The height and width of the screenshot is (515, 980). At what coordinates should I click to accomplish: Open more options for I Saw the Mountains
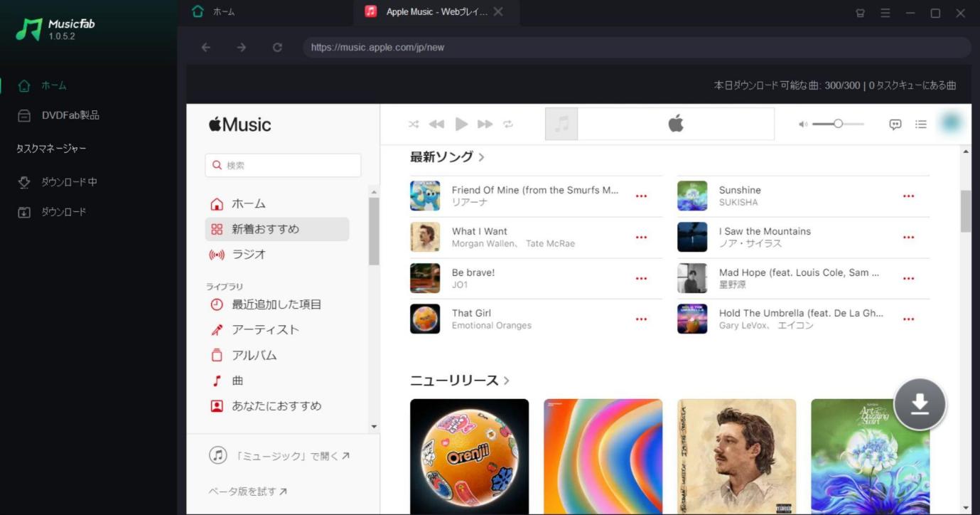908,238
